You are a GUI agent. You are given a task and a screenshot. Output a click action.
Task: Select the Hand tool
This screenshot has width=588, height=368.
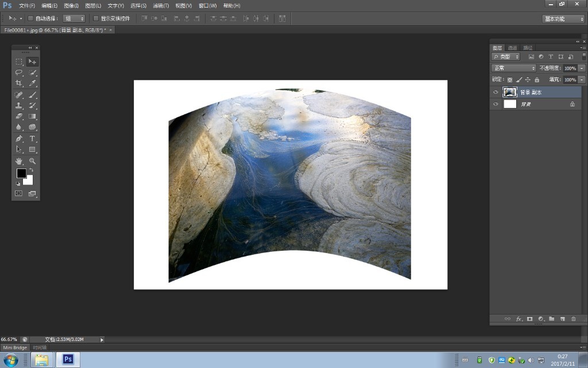[19, 161]
